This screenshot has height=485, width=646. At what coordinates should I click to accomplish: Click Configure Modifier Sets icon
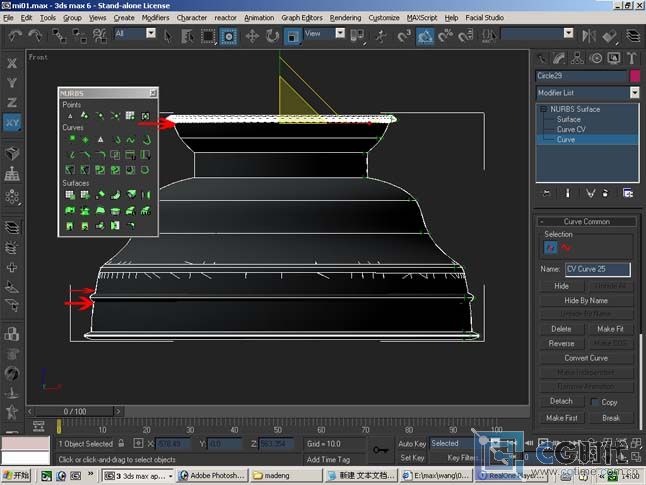(x=627, y=193)
